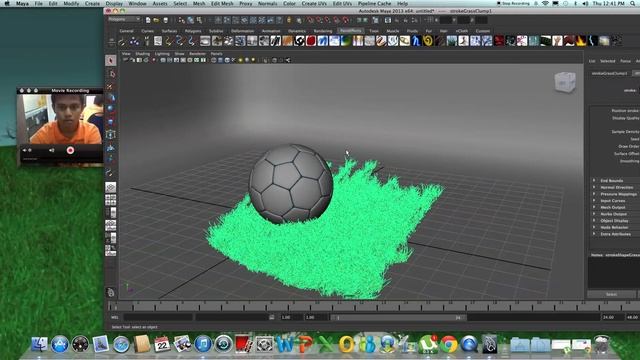Viewport: 640px width, 360px height.
Task: Switch to the Dynamics shelf tab
Action: point(296,31)
